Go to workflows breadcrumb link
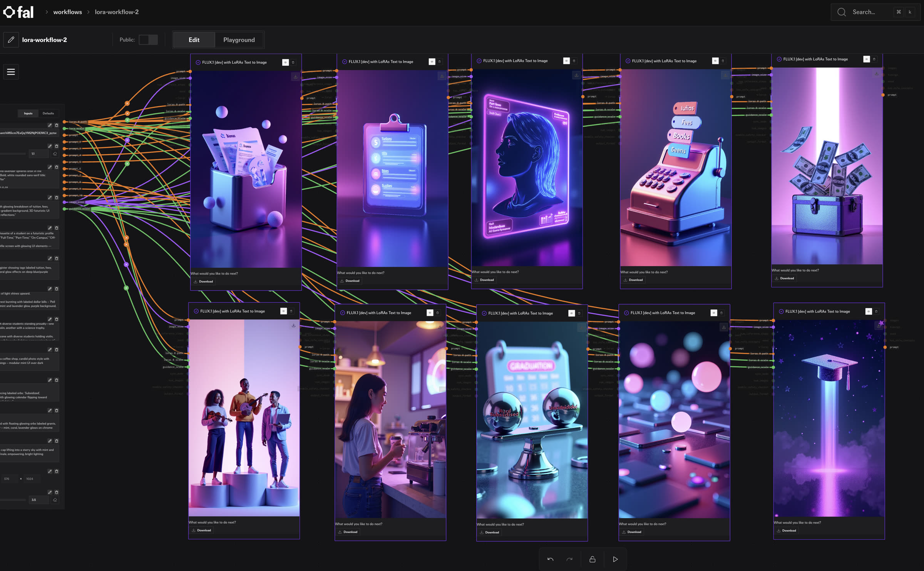The height and width of the screenshot is (571, 924). 68,12
